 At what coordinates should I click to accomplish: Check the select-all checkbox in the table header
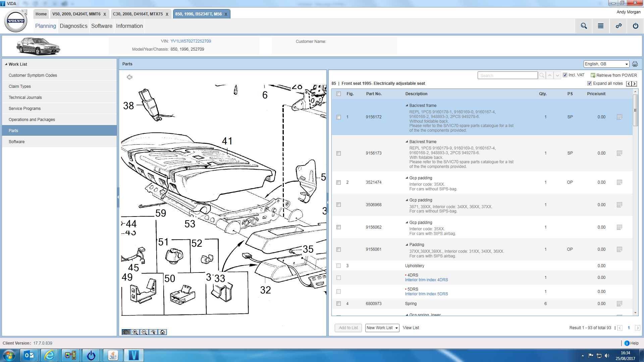coord(338,94)
